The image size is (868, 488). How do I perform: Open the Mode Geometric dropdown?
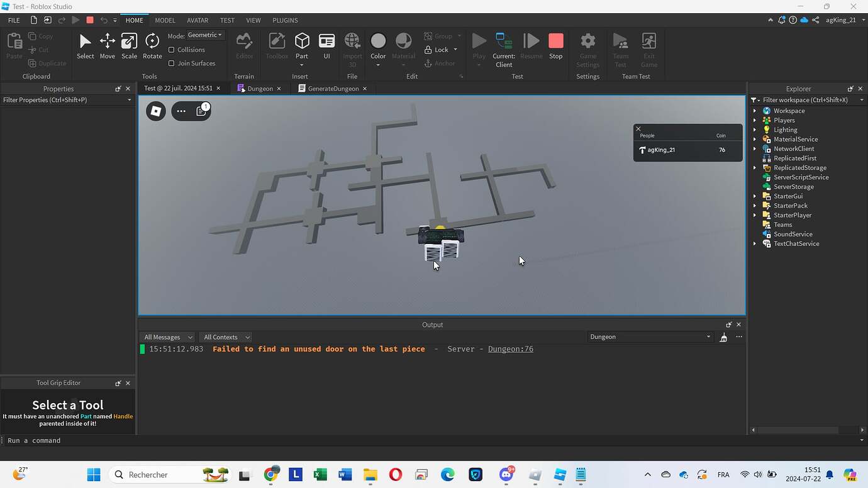tap(204, 35)
